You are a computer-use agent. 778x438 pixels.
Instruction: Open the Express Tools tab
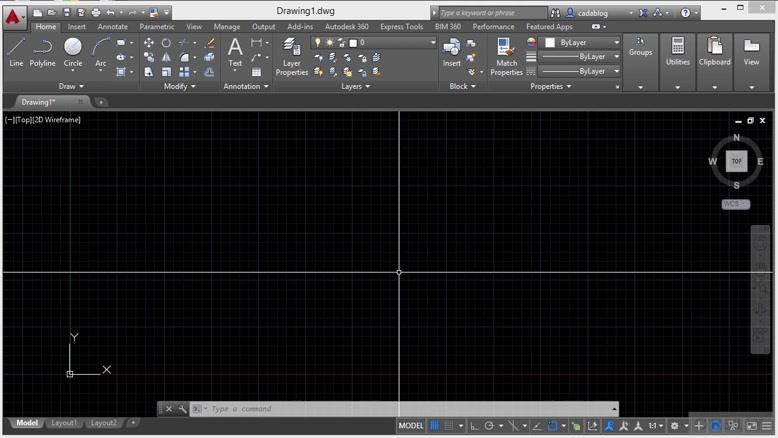click(401, 27)
